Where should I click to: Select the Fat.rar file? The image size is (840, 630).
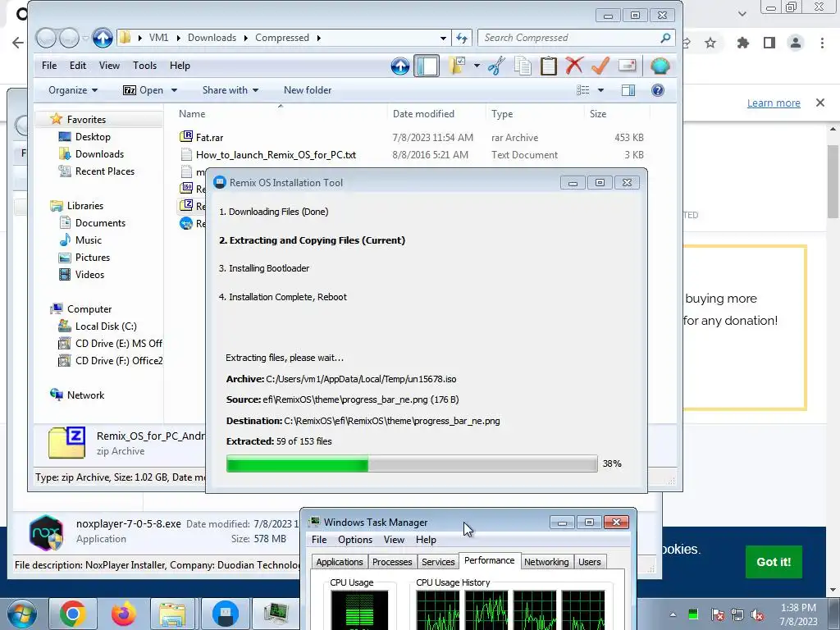pos(209,138)
